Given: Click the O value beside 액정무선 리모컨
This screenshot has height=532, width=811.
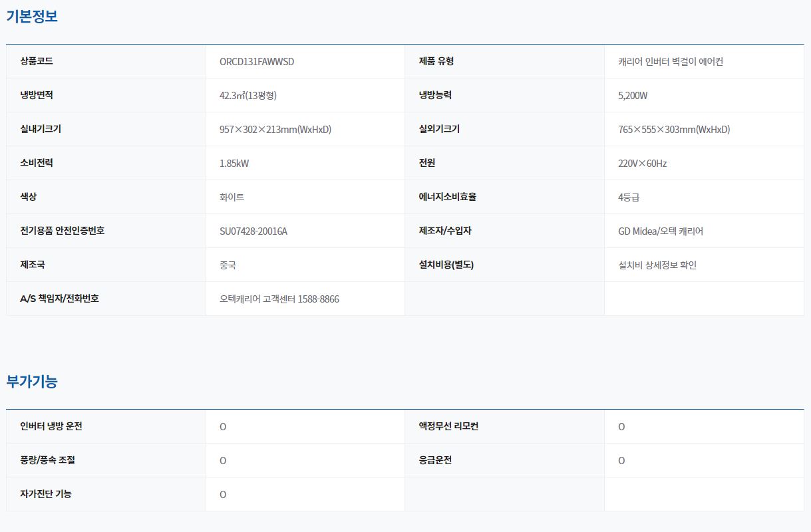Looking at the screenshot, I should pos(621,427).
